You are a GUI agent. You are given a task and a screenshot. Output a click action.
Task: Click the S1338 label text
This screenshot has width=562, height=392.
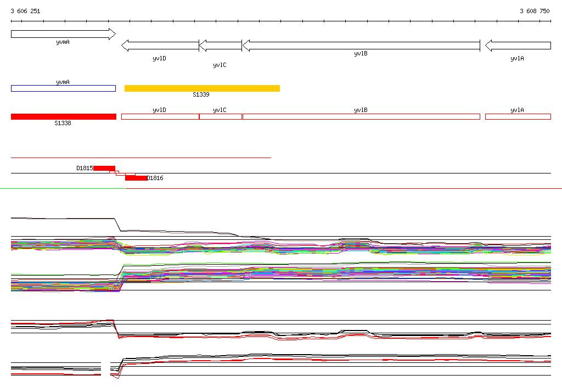pos(63,123)
